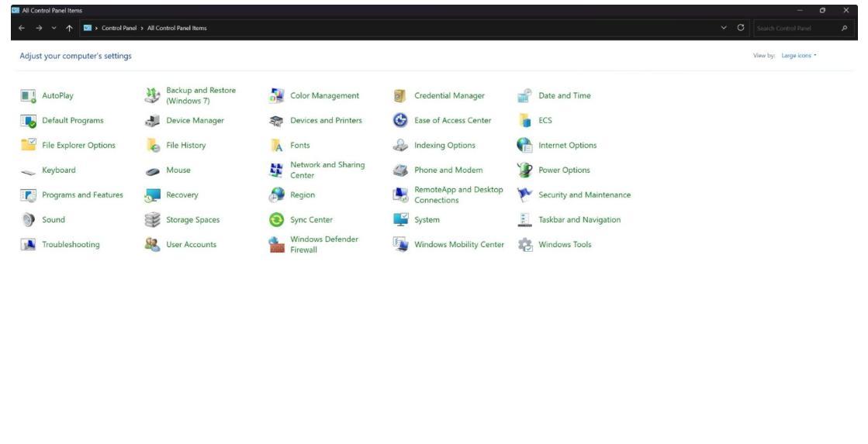Open the Programs and Features icon
The height and width of the screenshot is (444, 868).
coord(28,195)
